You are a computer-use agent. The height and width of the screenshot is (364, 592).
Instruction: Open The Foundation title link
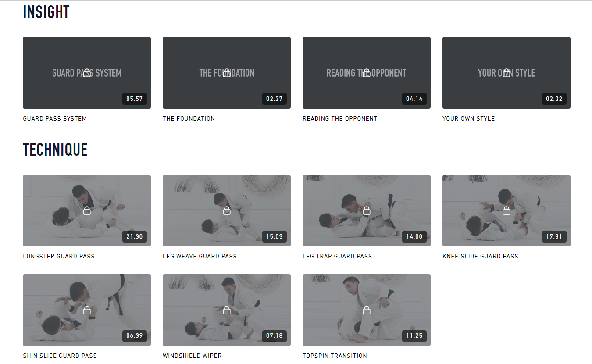189,118
